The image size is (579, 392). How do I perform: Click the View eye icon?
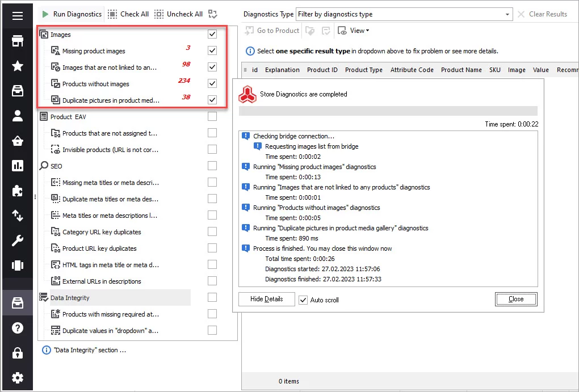tap(342, 31)
